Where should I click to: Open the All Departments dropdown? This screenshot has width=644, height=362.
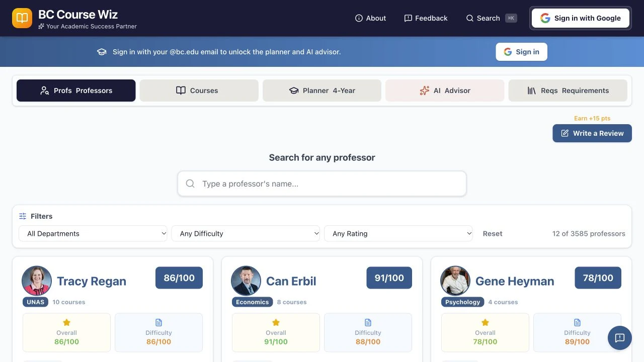[93, 233]
